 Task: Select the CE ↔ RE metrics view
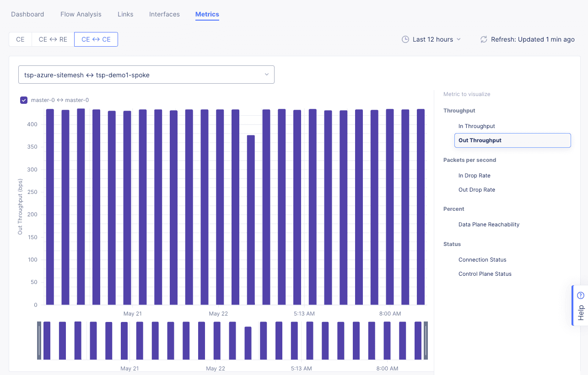pos(52,39)
